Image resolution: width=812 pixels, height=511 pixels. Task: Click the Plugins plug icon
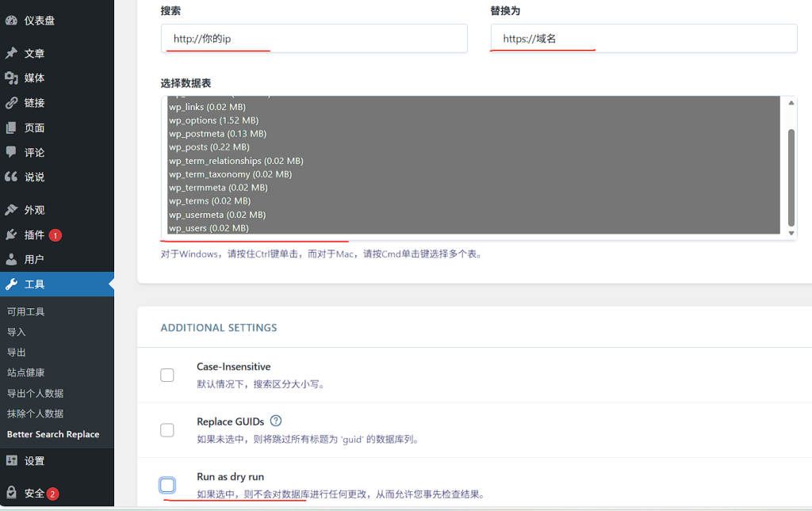(11, 235)
